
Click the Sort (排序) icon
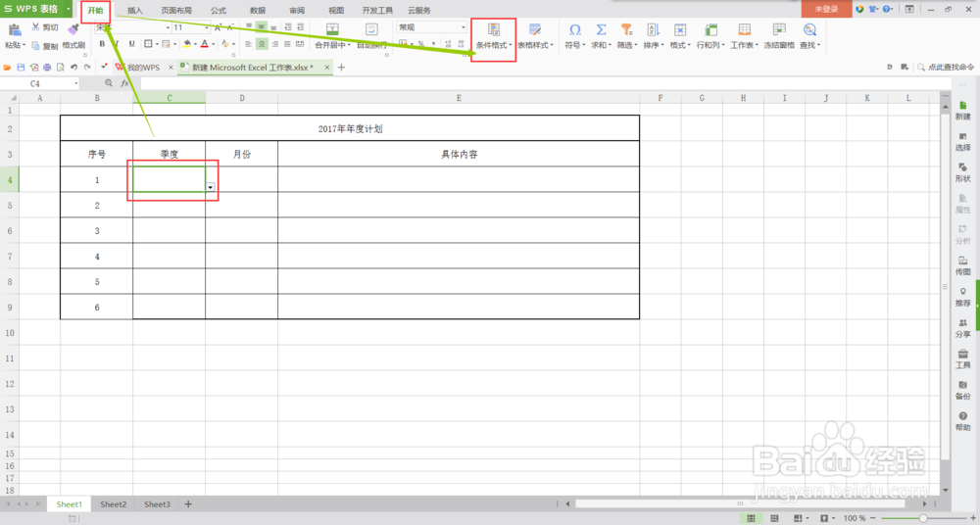pyautogui.click(x=653, y=29)
